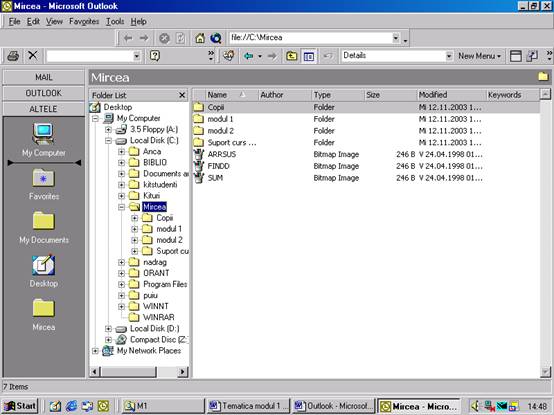Open My Documents shortcut in Outlook bar

pos(43,228)
